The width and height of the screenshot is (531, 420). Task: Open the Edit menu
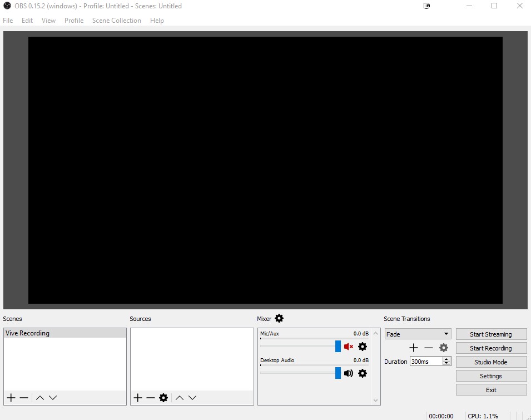pyautogui.click(x=27, y=21)
